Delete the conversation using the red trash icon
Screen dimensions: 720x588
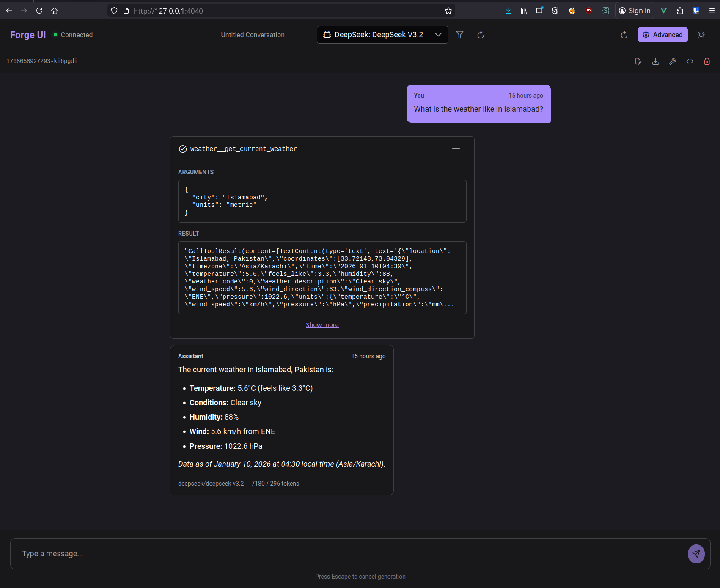706,61
